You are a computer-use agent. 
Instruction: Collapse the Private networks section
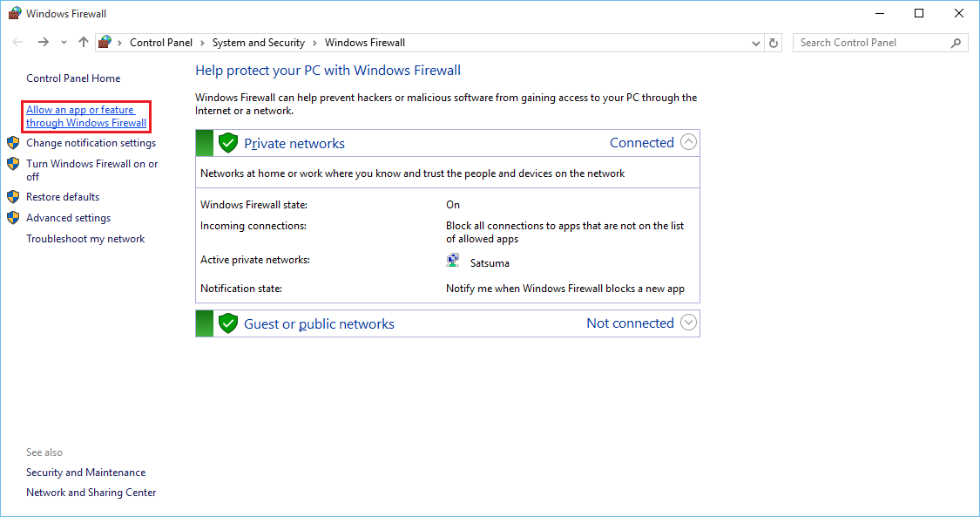point(688,141)
